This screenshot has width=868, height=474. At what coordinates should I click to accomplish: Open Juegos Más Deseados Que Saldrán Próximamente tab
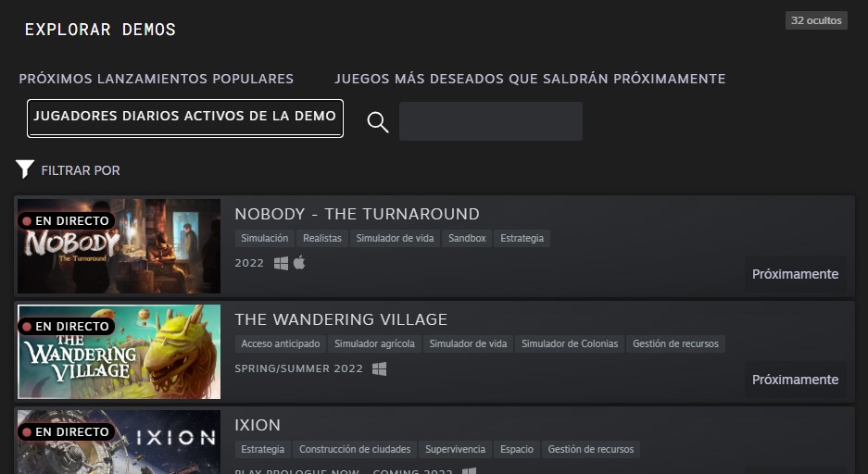(x=530, y=79)
